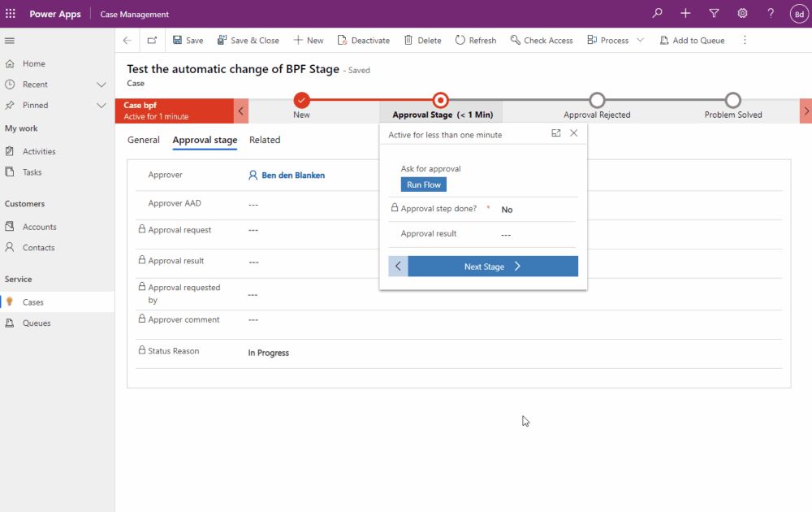Click Add to Queue
The width and height of the screenshot is (812, 512).
tap(692, 41)
